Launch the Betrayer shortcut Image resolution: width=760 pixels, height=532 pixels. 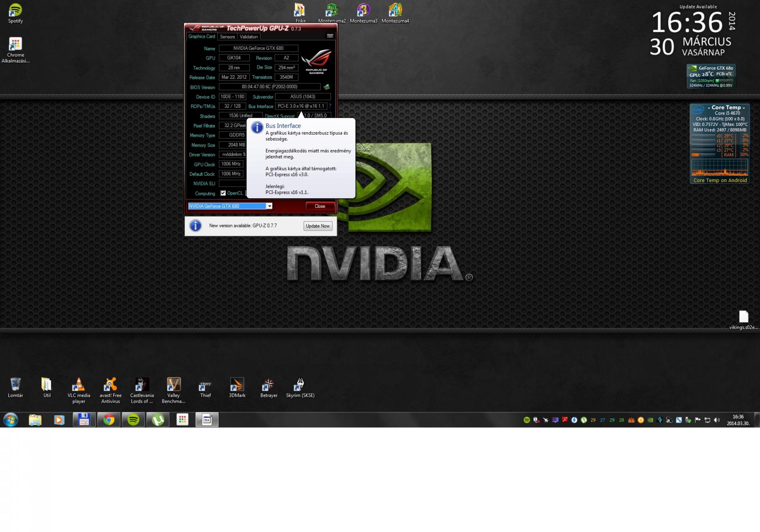[269, 387]
